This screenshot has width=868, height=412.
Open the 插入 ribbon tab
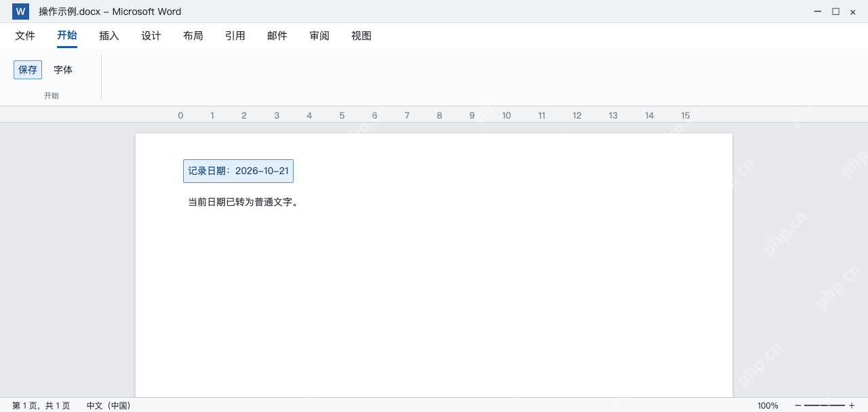(109, 36)
